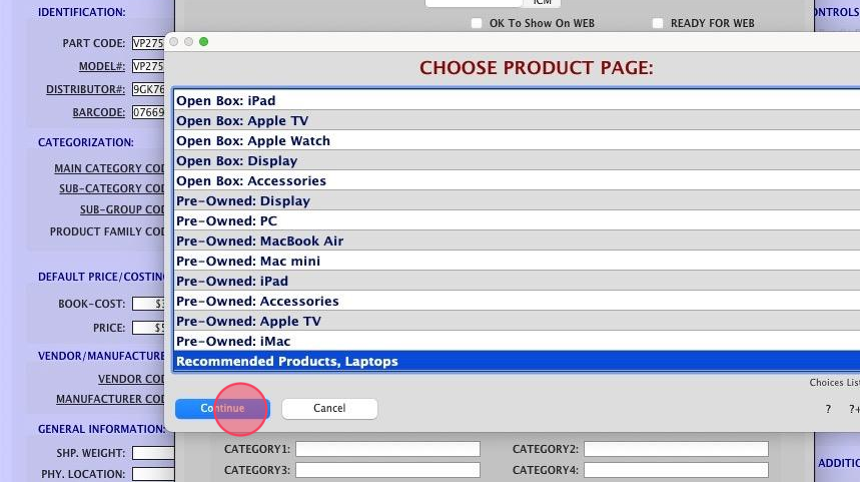860x482 pixels.
Task: Check the READY FOR WEB checkbox
Action: click(x=658, y=23)
